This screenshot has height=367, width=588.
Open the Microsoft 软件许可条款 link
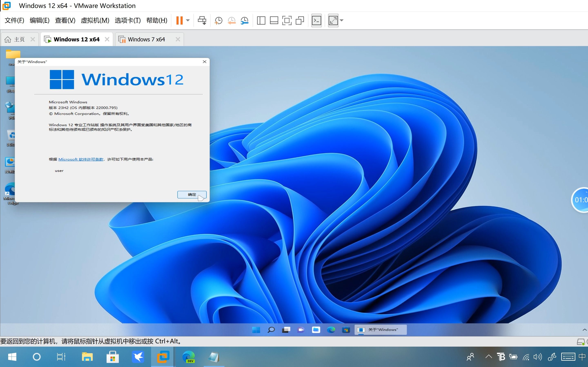pos(81,159)
